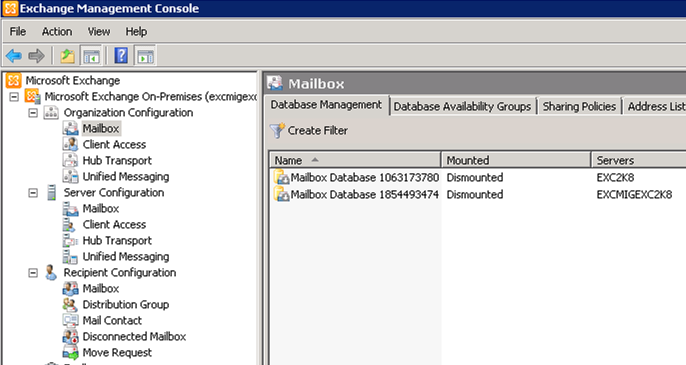Switch to the Sharing Policies tab

click(579, 106)
